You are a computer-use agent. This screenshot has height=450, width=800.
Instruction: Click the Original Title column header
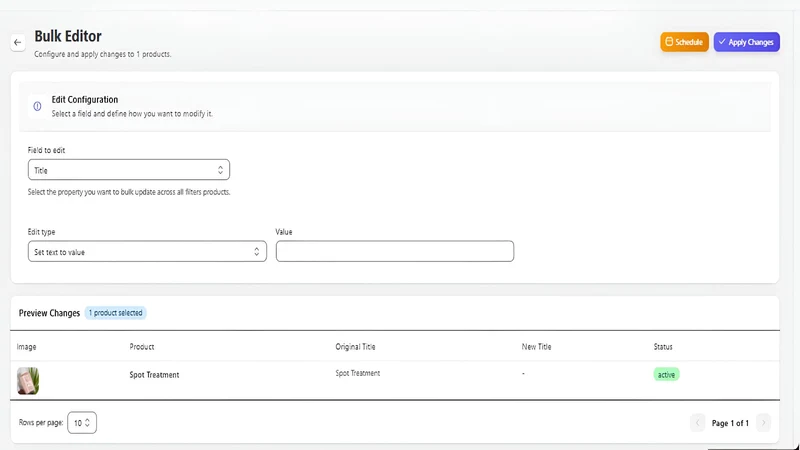[x=355, y=346]
